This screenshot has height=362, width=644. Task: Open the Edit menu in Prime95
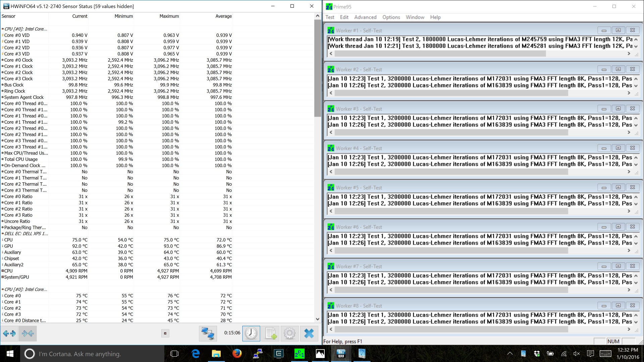pos(344,17)
